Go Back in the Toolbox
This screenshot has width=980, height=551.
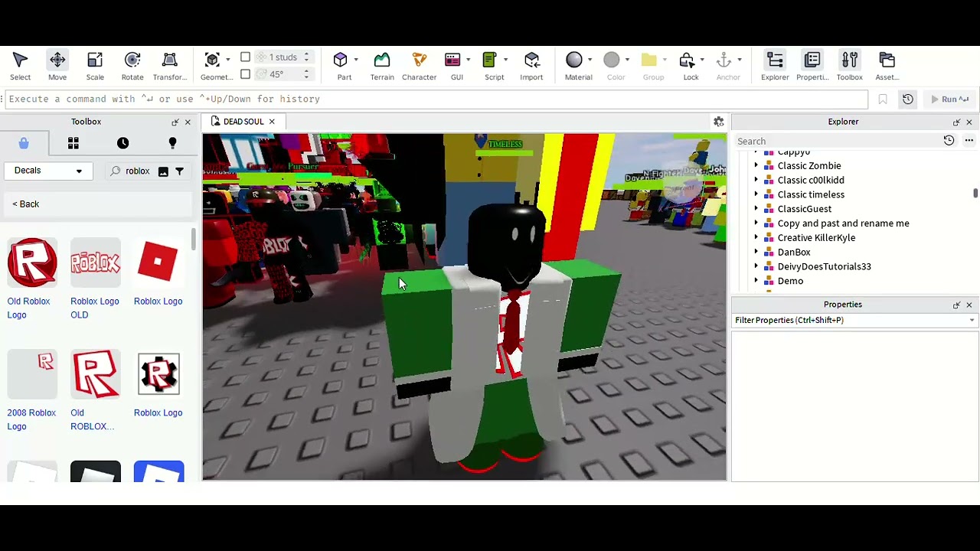pos(26,204)
